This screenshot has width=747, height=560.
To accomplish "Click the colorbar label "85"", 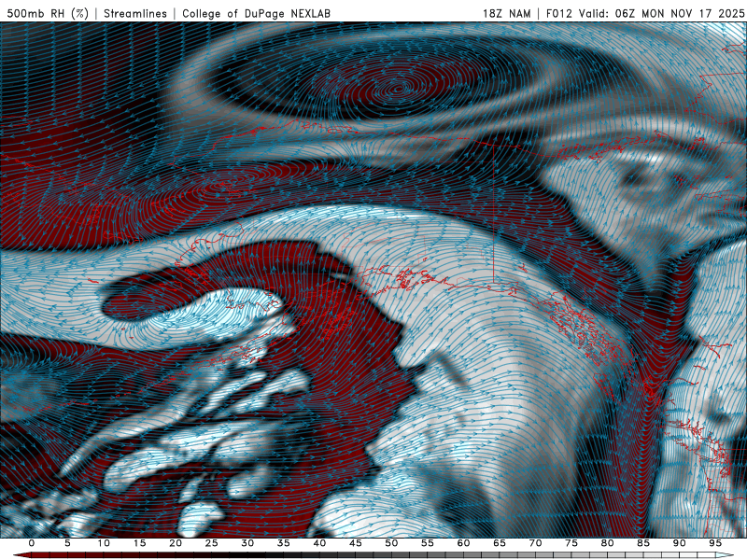I will (x=643, y=543).
